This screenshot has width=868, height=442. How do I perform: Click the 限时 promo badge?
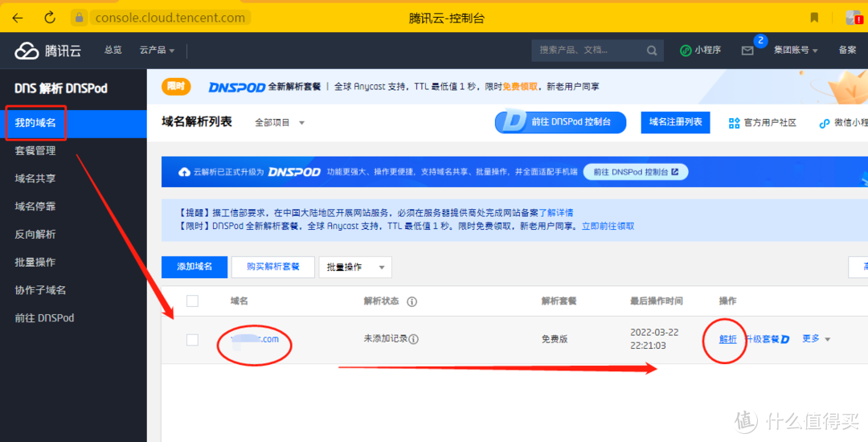(x=176, y=86)
